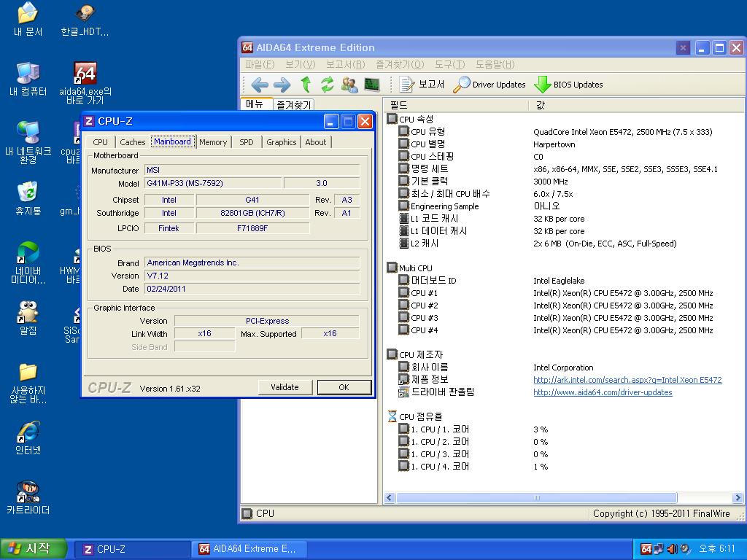Image resolution: width=747 pixels, height=560 pixels.
Task: Open the 보기(V) menu in AIDA64
Action: (300, 64)
